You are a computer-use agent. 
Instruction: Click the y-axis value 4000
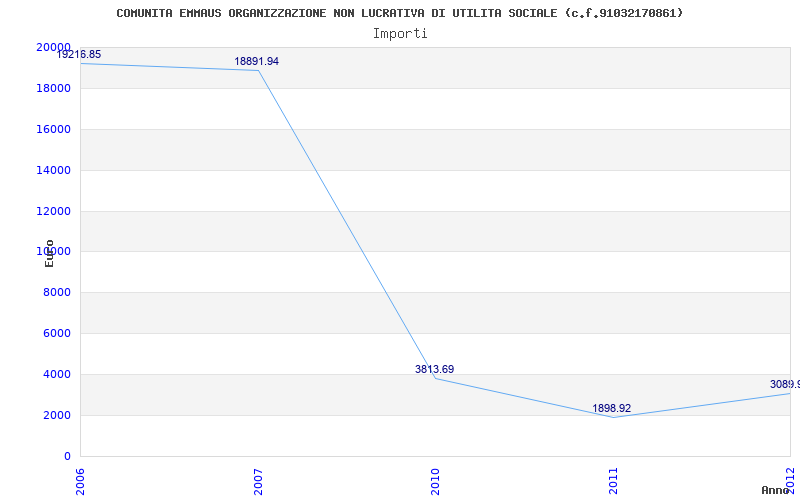tap(56, 374)
